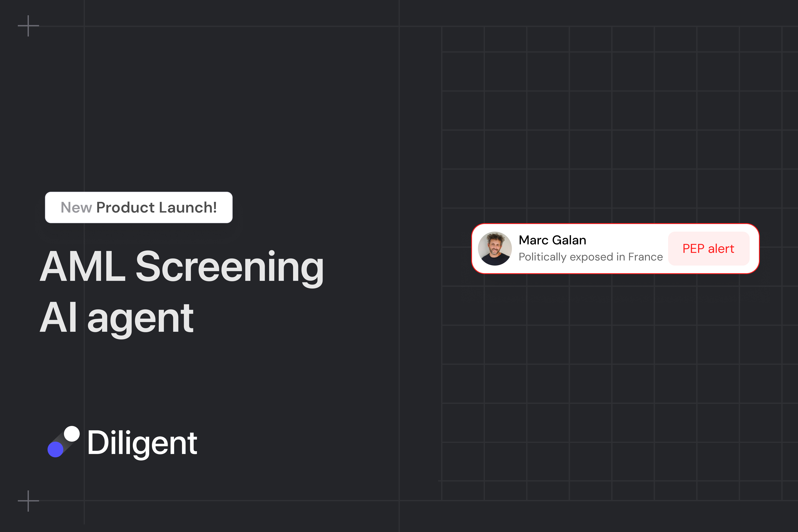Click the letters 'AML' in headline
Screen dimensions: 798x532
(83, 267)
